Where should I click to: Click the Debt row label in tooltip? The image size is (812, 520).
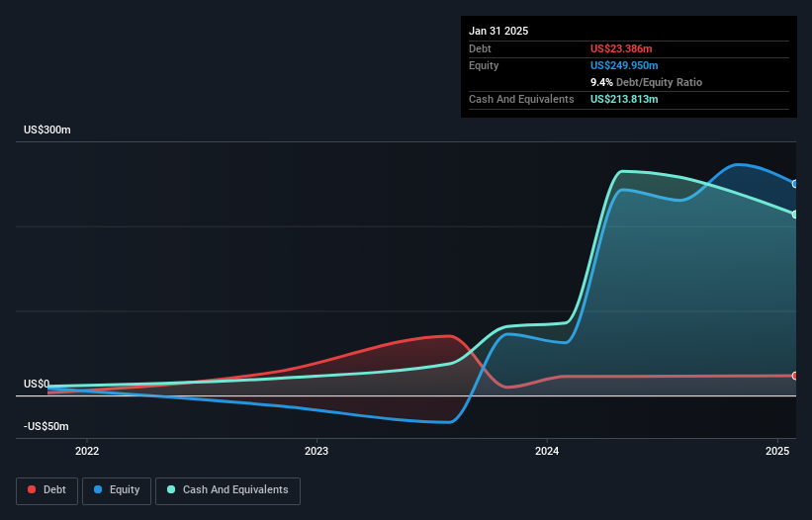coord(480,48)
